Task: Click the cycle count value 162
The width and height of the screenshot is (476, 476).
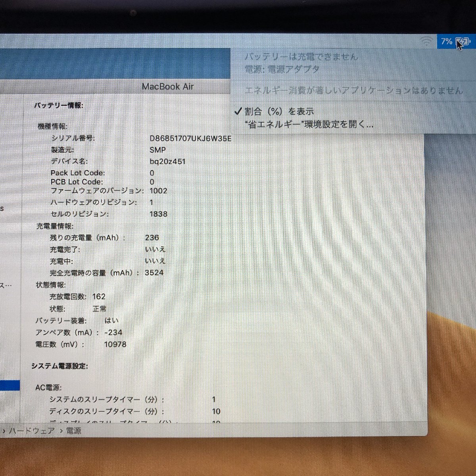Action: click(99, 297)
